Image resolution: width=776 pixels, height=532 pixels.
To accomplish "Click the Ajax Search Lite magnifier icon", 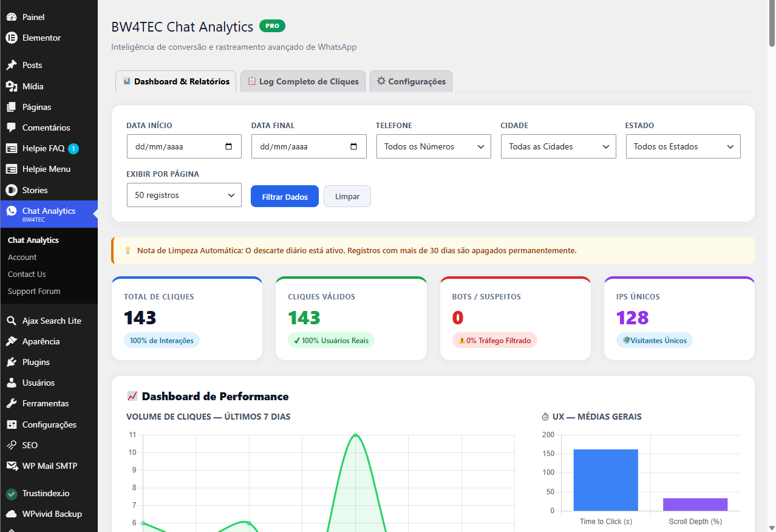I will tap(12, 321).
